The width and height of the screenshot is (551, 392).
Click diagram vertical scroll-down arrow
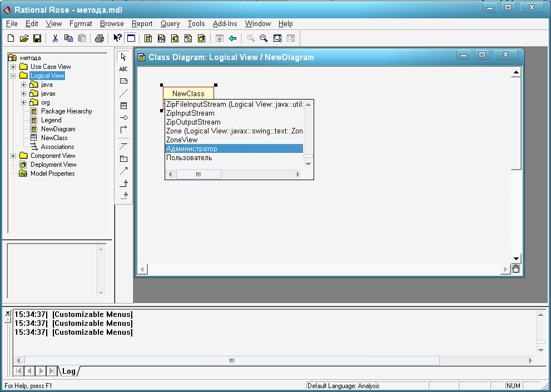[x=516, y=259]
